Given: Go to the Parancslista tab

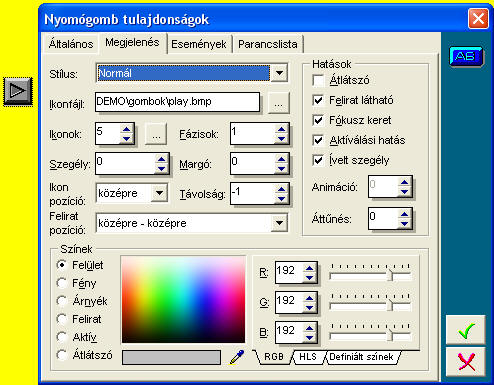Looking at the screenshot, I should tap(268, 44).
